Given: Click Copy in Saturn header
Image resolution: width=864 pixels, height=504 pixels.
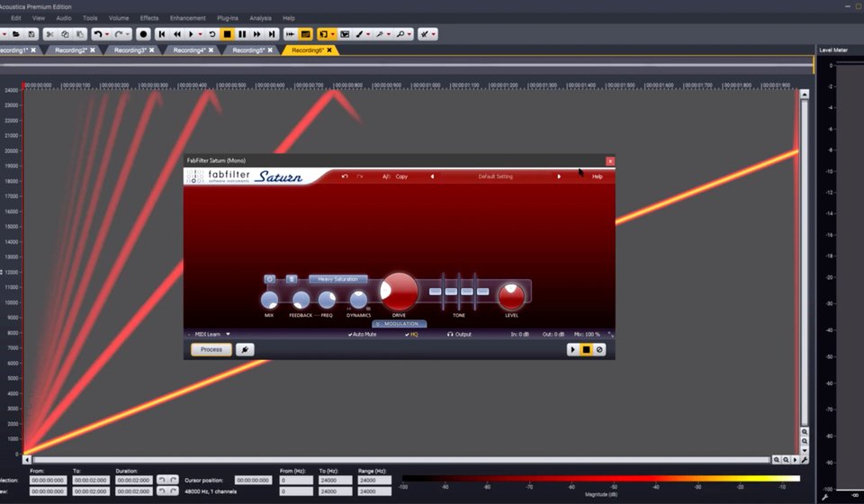Looking at the screenshot, I should 401,176.
